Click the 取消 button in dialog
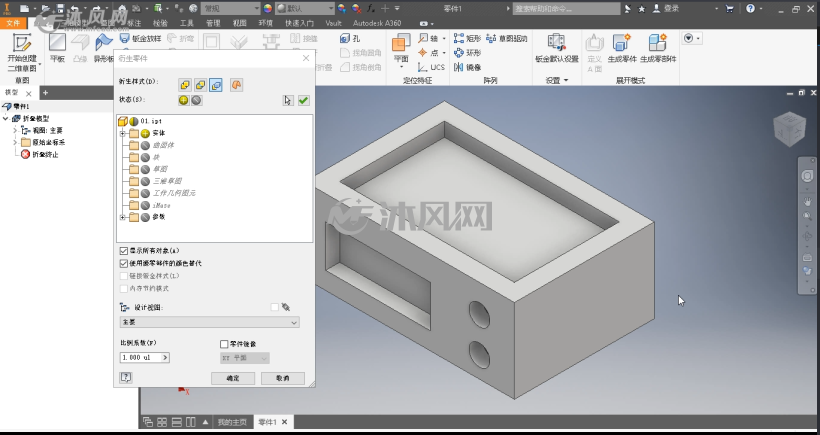This screenshot has width=820, height=435. pyautogui.click(x=282, y=378)
